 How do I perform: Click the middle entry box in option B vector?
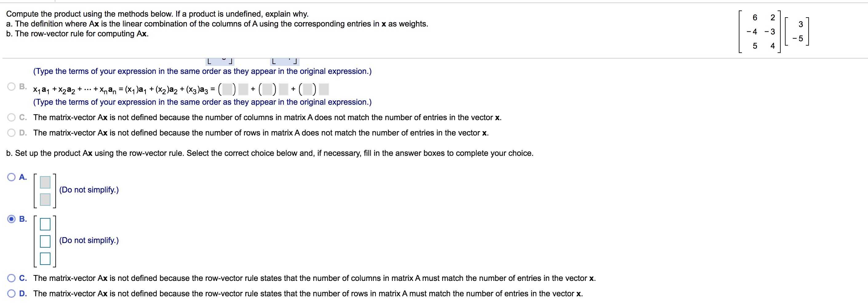pos(45,241)
